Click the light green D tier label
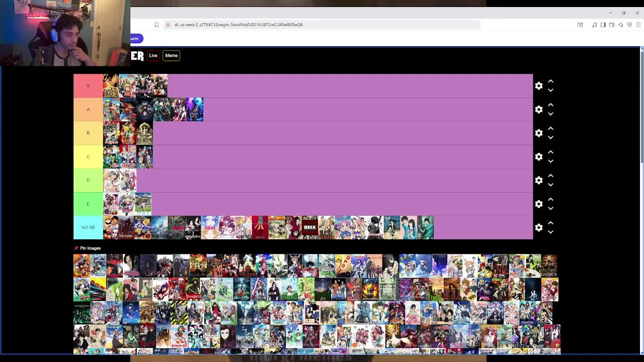The height and width of the screenshot is (362, 644). pyautogui.click(x=88, y=180)
